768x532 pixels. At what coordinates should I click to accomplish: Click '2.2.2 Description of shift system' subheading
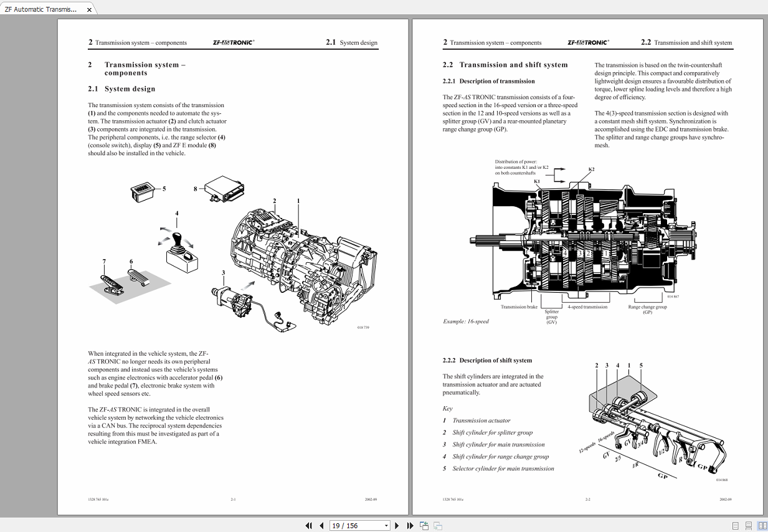tap(488, 360)
